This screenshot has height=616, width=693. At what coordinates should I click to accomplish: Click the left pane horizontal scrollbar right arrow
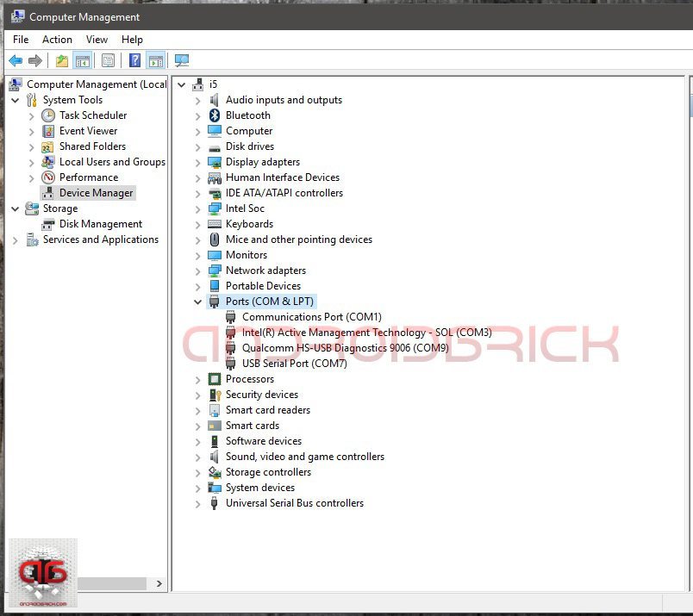pyautogui.click(x=159, y=583)
